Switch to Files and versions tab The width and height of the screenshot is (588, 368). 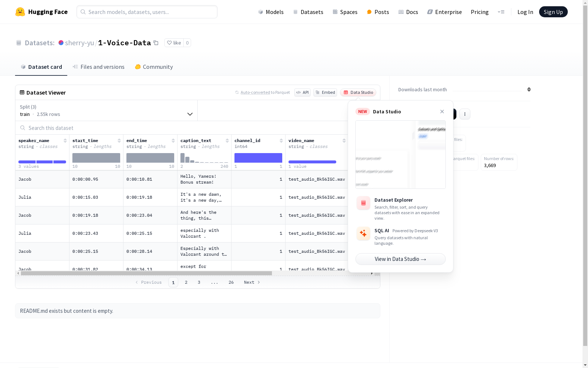click(98, 67)
